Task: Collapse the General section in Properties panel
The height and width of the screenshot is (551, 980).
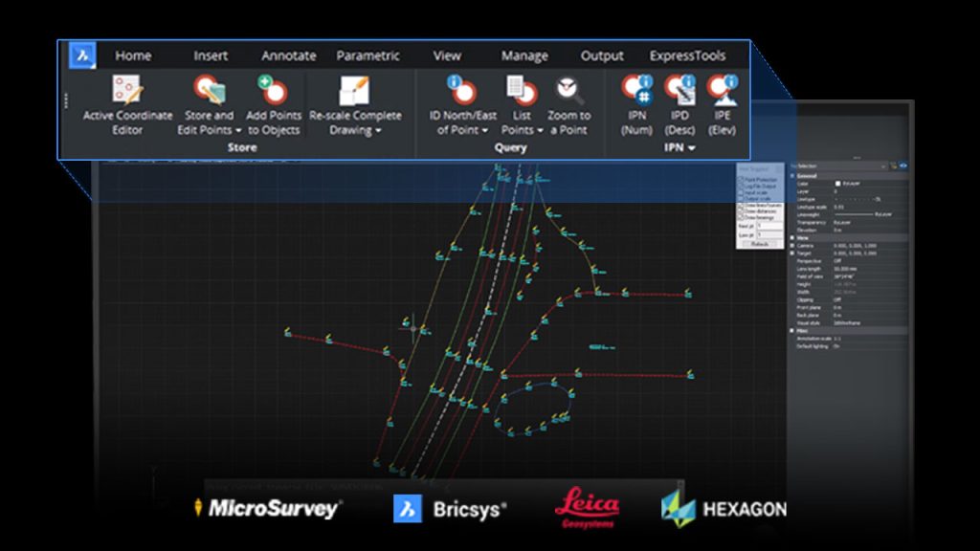Action: tap(793, 175)
